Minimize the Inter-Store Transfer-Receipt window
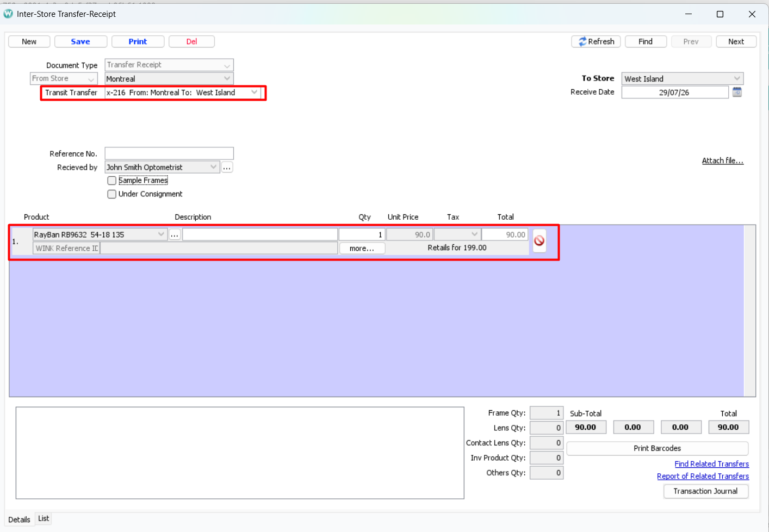Image resolution: width=769 pixels, height=532 pixels. click(x=689, y=14)
